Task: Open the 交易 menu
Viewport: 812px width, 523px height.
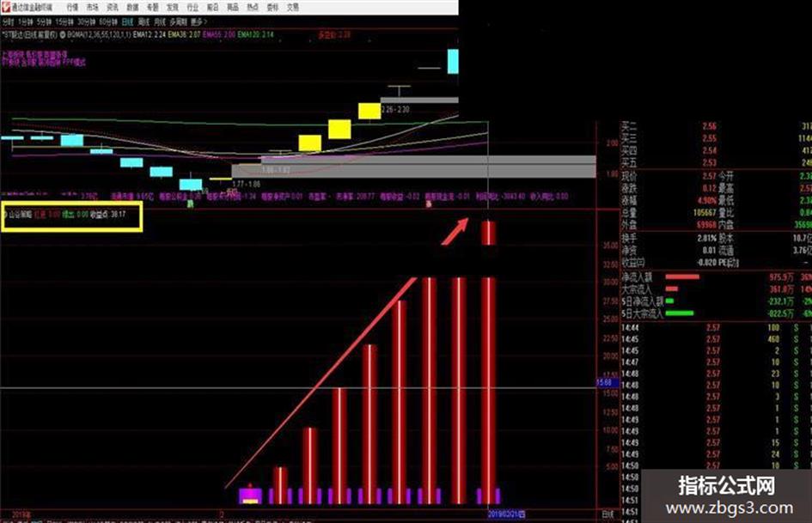Action: tap(293, 7)
